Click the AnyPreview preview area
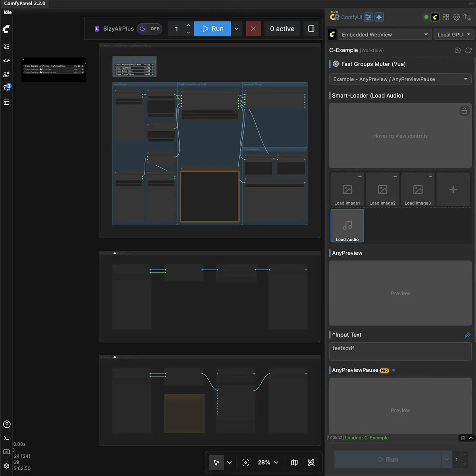The width and height of the screenshot is (476, 476). (400, 293)
